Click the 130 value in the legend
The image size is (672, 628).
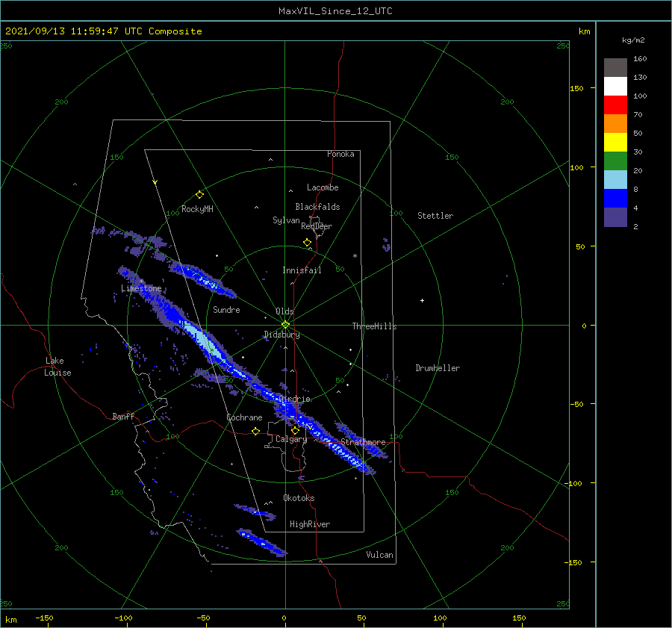640,78
